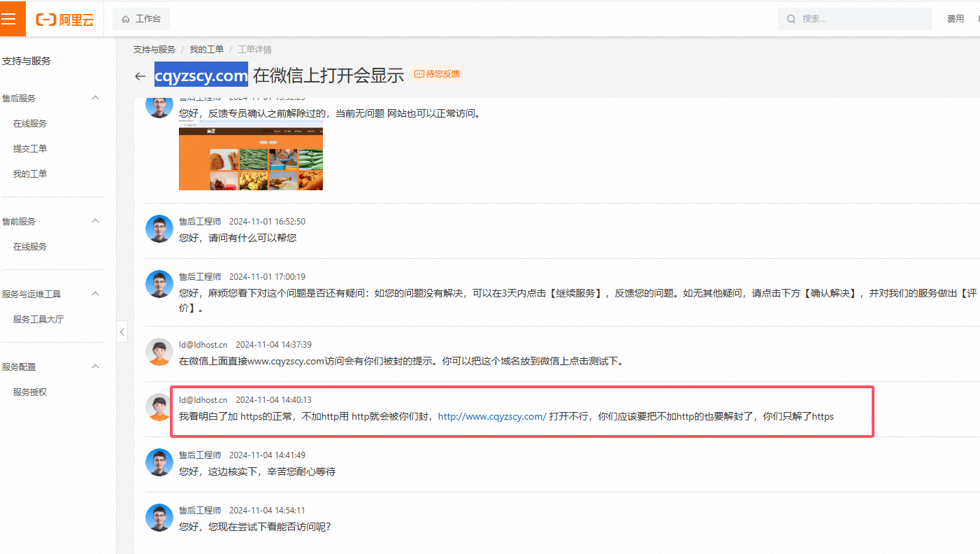
Task: Click the back arrow beside the ticket title
Action: click(x=140, y=76)
